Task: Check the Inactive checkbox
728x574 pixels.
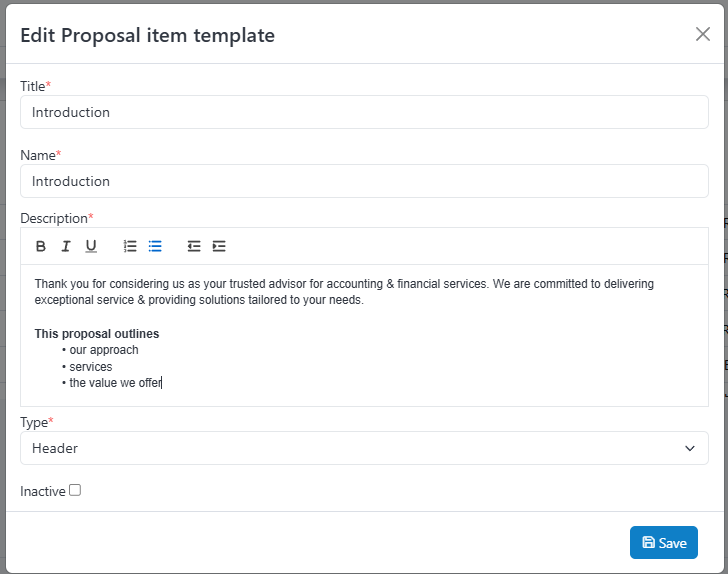Action: [75, 490]
